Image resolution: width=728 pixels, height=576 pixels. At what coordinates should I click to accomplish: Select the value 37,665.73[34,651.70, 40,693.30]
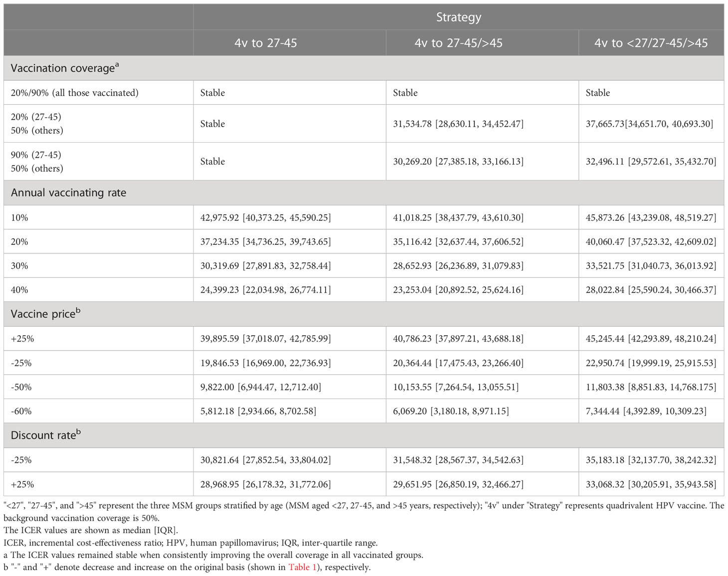tap(649, 124)
